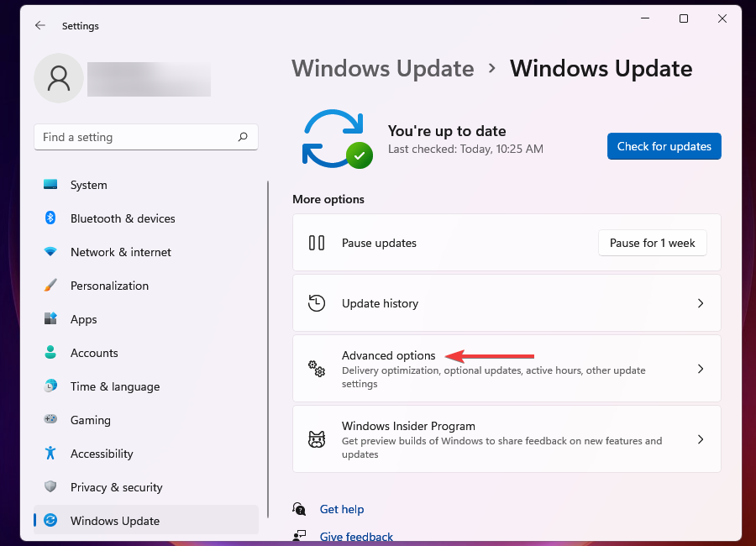Select Network & internet
Image resolution: width=756 pixels, height=546 pixels.
coord(146,252)
